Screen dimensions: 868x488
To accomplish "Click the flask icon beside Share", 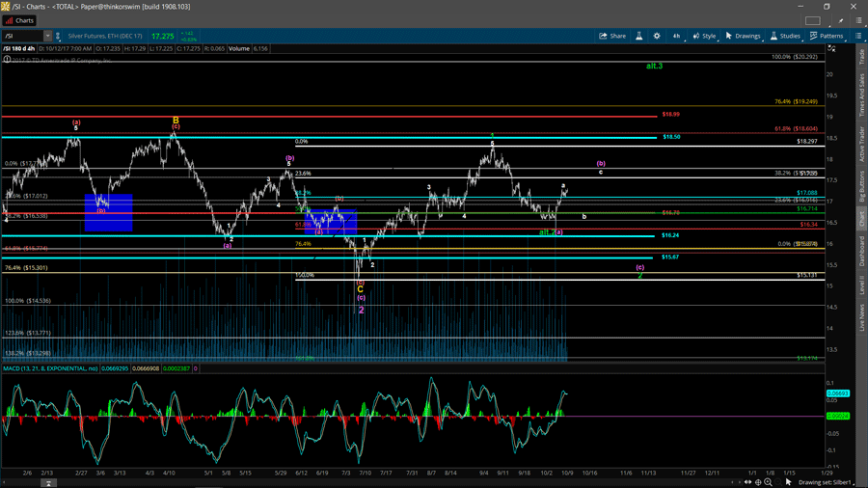I will pyautogui.click(x=638, y=36).
